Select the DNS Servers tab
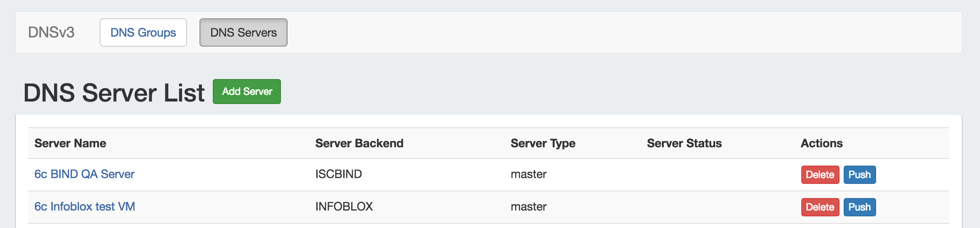This screenshot has height=228, width=980. point(243,32)
